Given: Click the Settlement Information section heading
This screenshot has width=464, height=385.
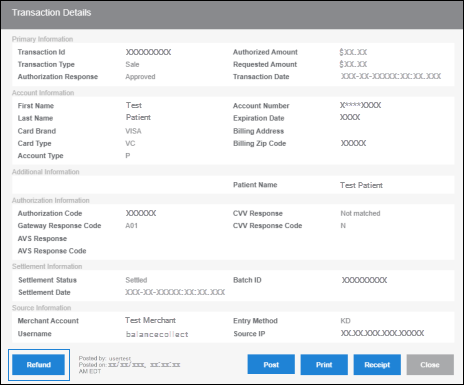Looking at the screenshot, I should (x=47, y=266).
